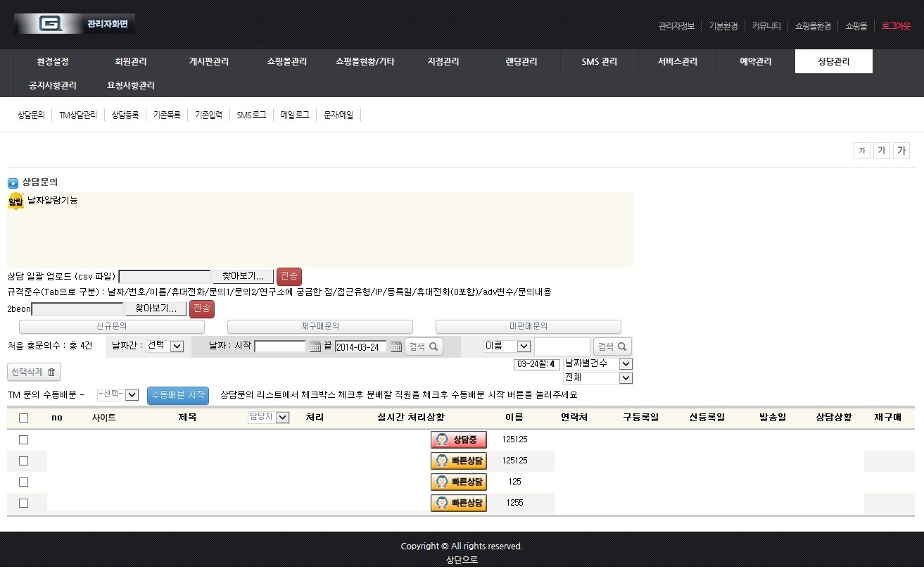
Task: Click 빠른상담 button for name 1255
Action: pyautogui.click(x=458, y=503)
